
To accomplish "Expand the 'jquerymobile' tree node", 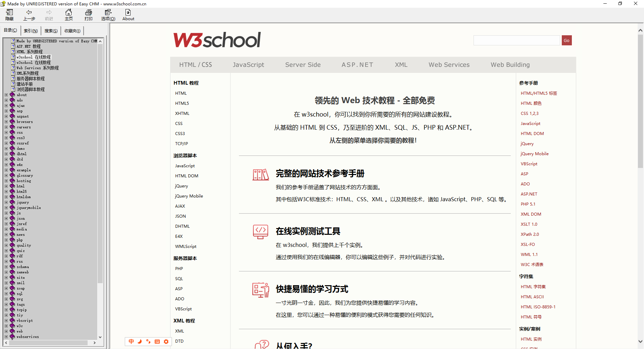I will [x=6, y=208].
